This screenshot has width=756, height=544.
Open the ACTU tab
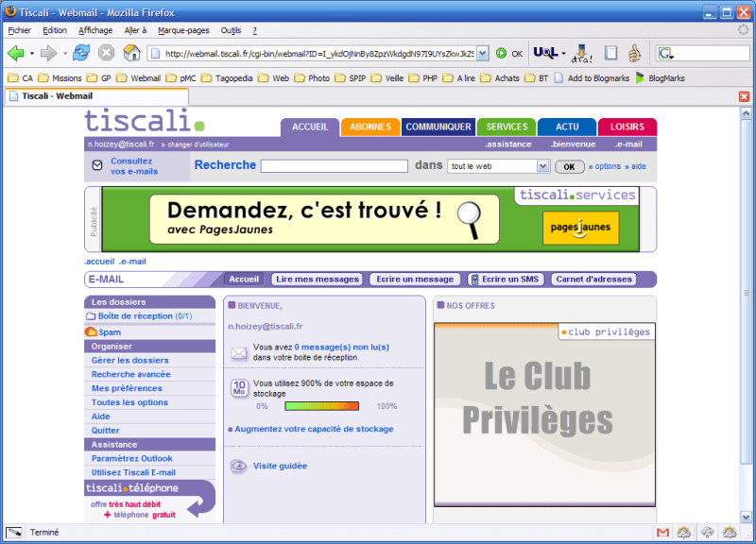pyautogui.click(x=567, y=127)
